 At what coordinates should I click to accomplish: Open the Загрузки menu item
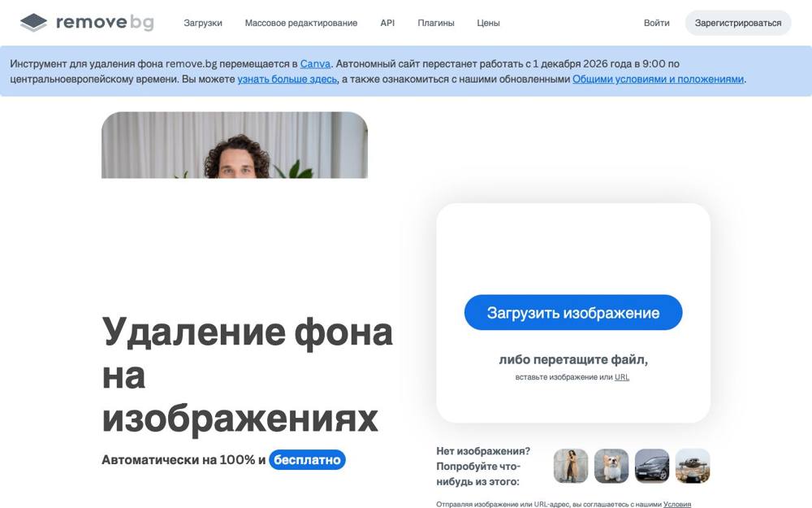click(203, 23)
